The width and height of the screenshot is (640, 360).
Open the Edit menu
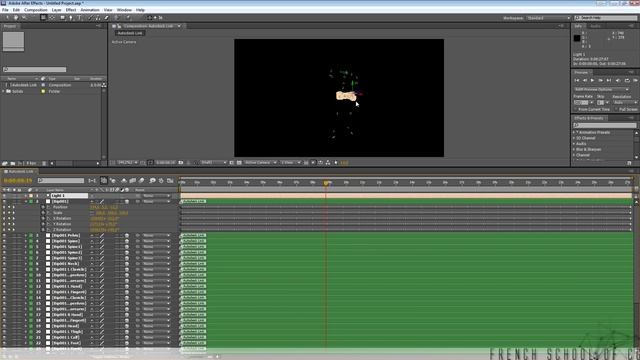(x=16, y=10)
